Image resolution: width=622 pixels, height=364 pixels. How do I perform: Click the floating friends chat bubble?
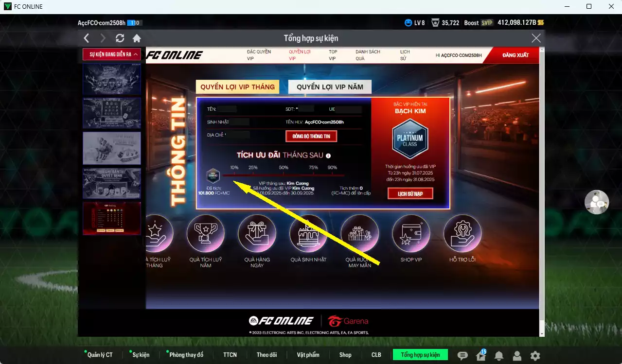pos(597,202)
